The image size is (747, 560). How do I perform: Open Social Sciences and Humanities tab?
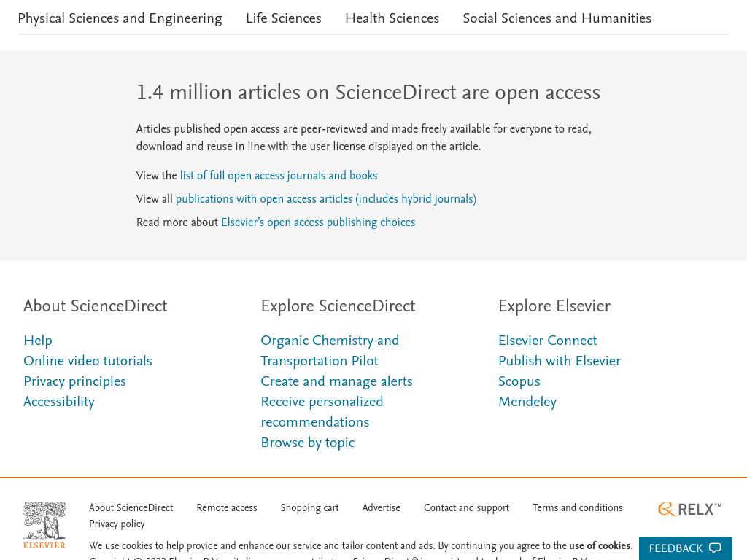point(557,18)
